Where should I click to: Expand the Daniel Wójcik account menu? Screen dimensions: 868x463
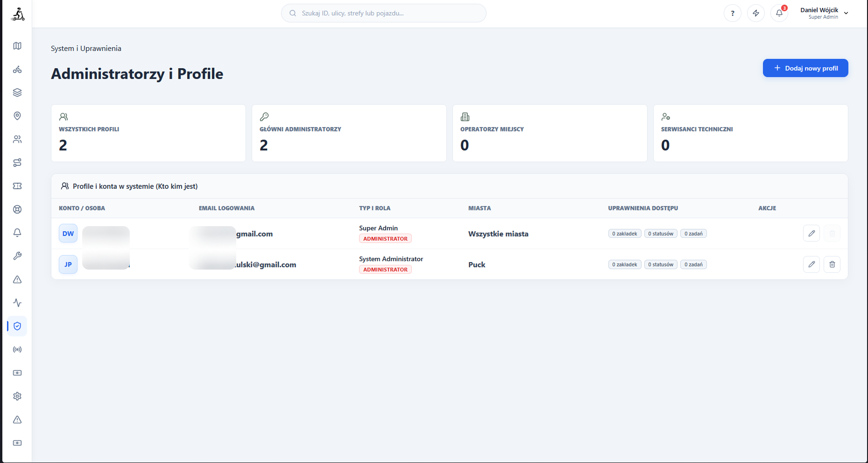(824, 13)
